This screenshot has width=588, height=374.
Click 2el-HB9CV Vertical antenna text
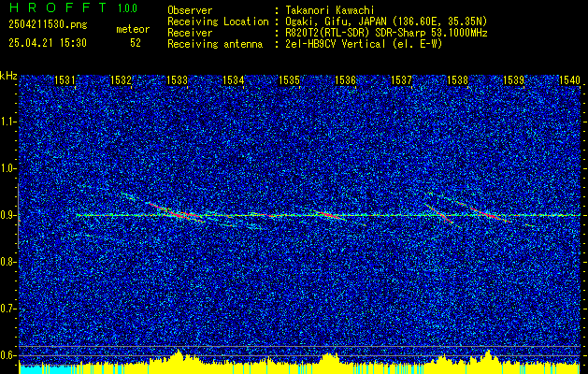coord(364,44)
